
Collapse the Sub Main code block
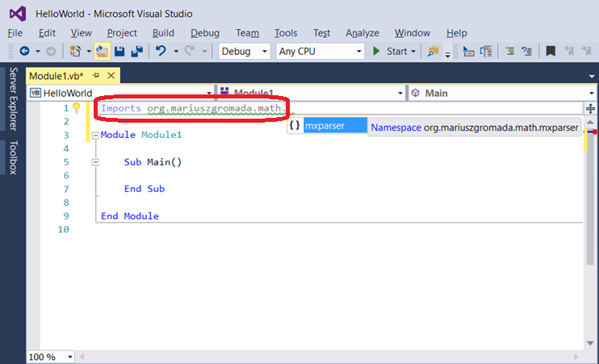(95, 162)
